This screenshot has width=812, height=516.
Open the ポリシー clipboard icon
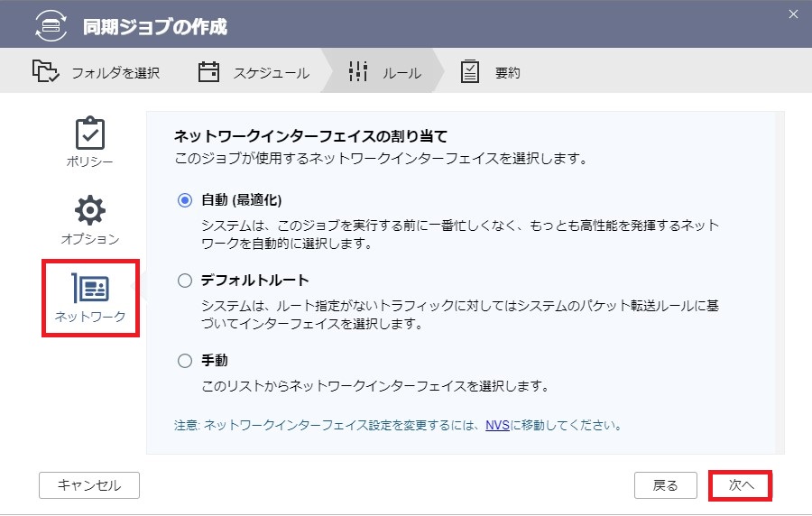[90, 133]
